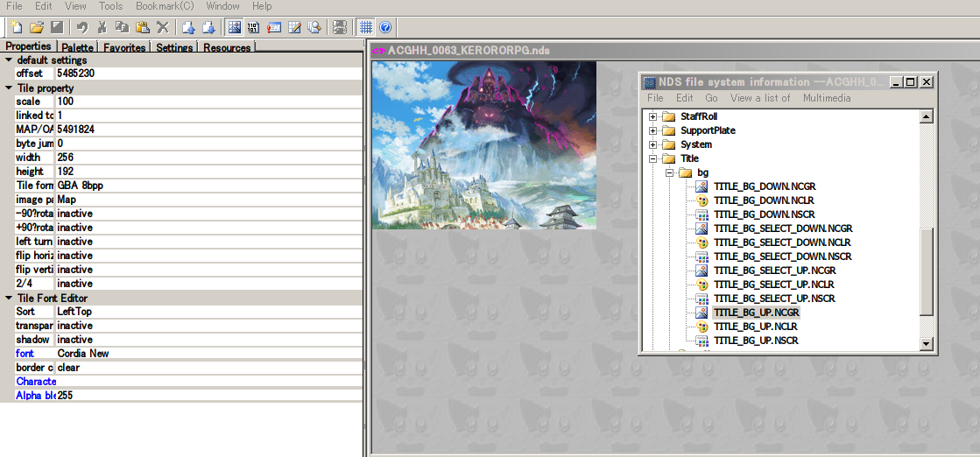
Task: Open the Bookmark(C) menu
Action: coord(166,6)
